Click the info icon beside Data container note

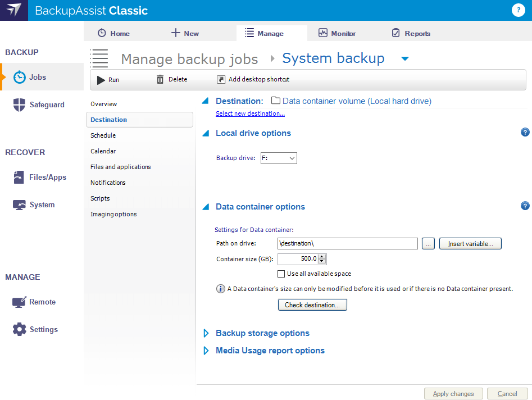[x=221, y=289]
